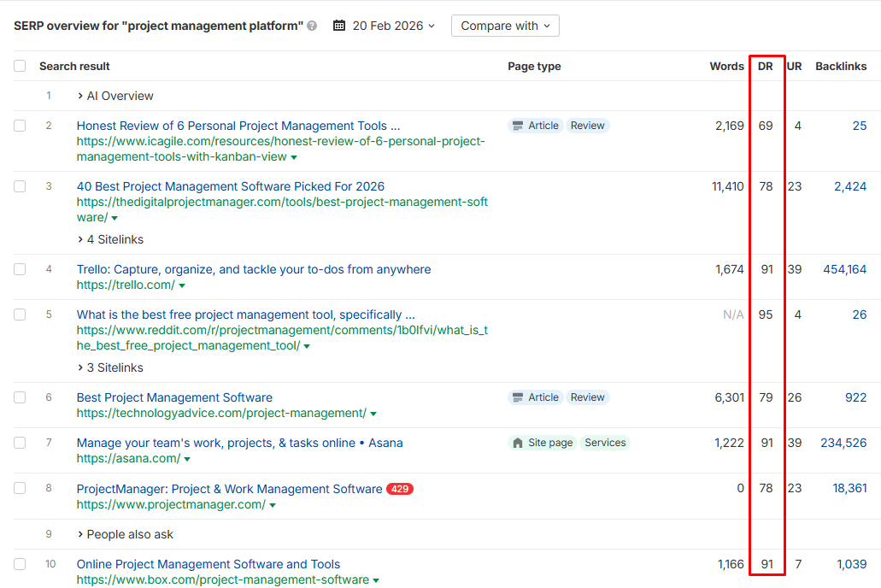881x588 pixels.
Task: Click the words value 6,301
Action: tap(729, 398)
